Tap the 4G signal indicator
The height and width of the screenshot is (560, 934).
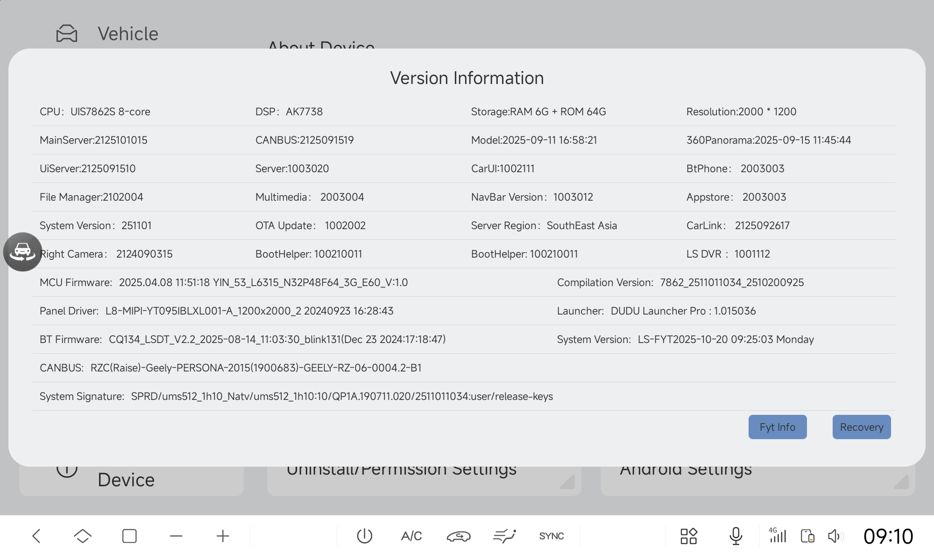778,536
